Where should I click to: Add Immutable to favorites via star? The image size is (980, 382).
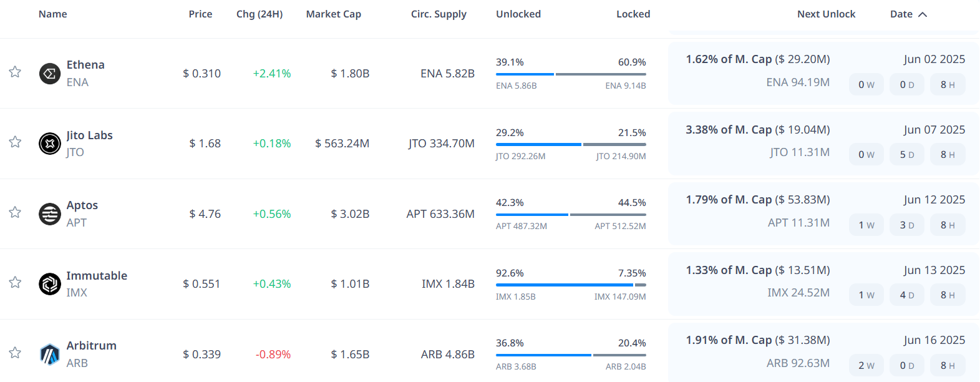click(x=15, y=283)
